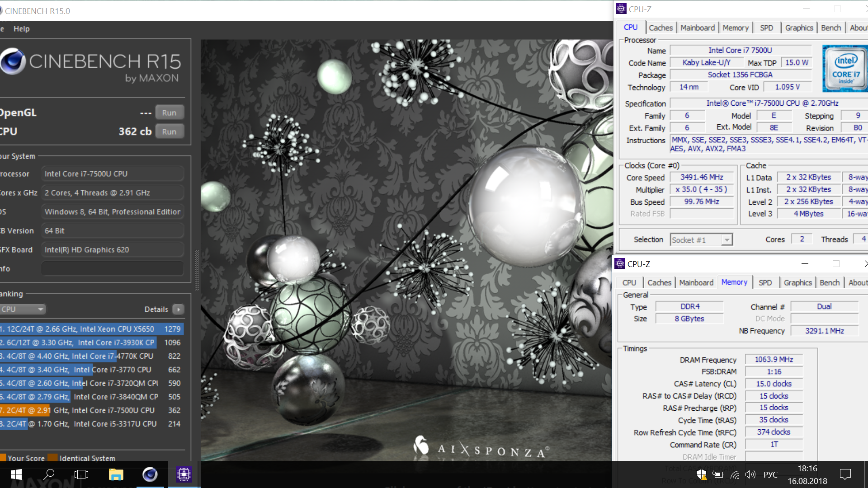The width and height of the screenshot is (868, 488).
Task: Open Caches tab in upper CPU-Z window
Action: [x=660, y=28]
